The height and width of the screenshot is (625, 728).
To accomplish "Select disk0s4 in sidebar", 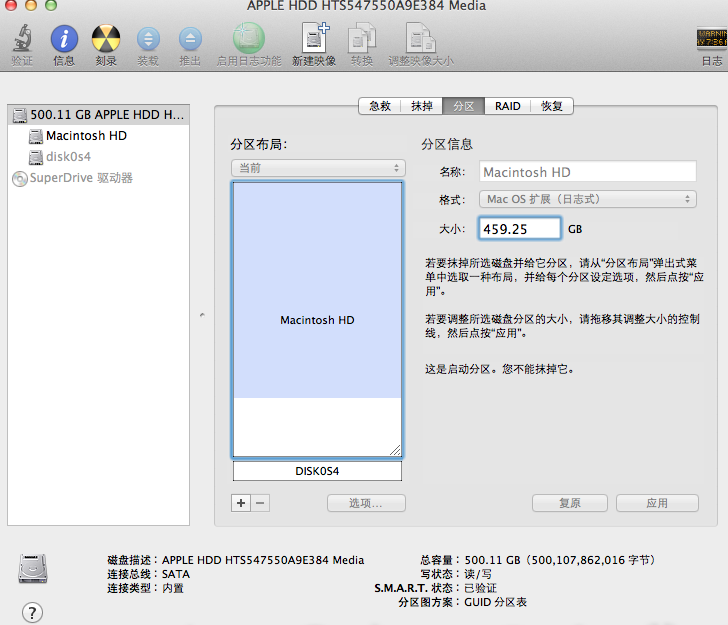I will coord(98,156).
